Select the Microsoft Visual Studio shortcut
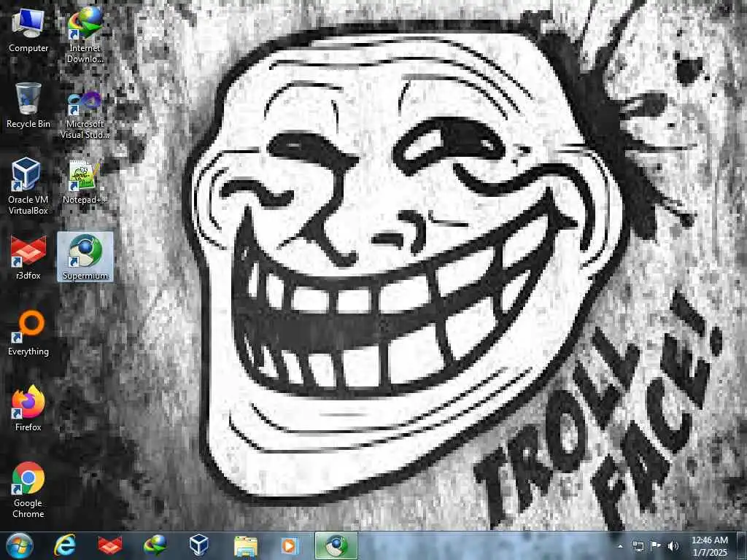The height and width of the screenshot is (560, 747). 85,114
